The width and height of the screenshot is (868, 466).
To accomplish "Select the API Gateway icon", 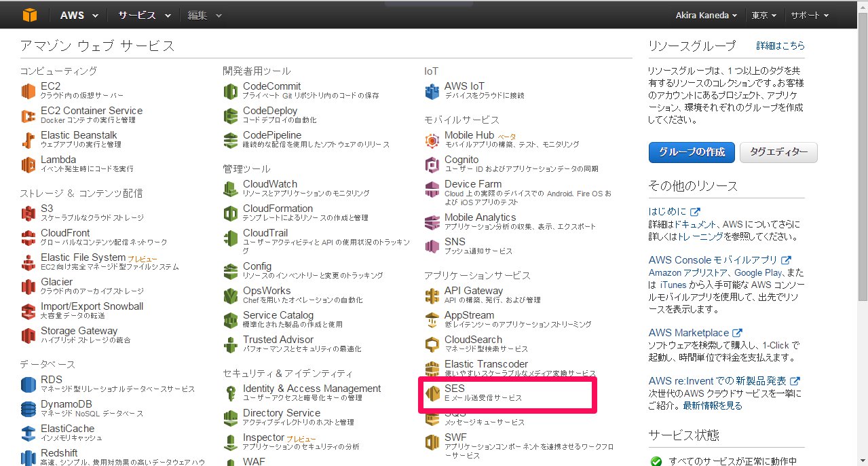I will [x=432, y=295].
